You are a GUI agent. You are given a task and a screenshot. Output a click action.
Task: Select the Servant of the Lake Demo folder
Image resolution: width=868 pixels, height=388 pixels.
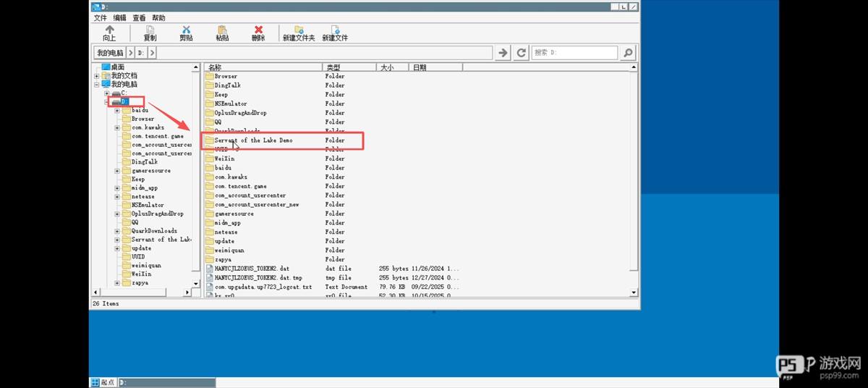(253, 140)
